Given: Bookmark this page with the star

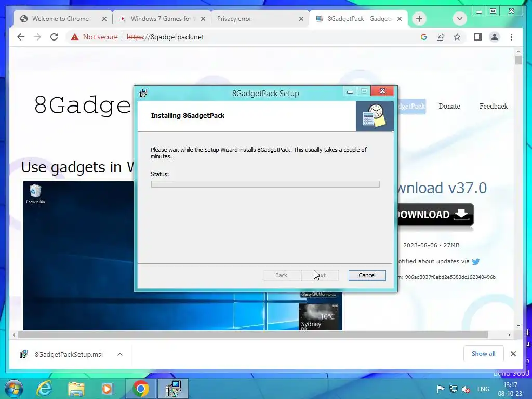Looking at the screenshot, I should coord(457,37).
